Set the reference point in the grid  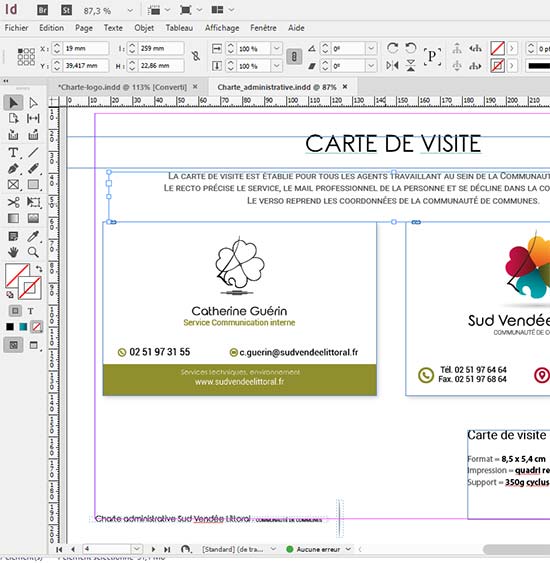pyautogui.click(x=26, y=57)
